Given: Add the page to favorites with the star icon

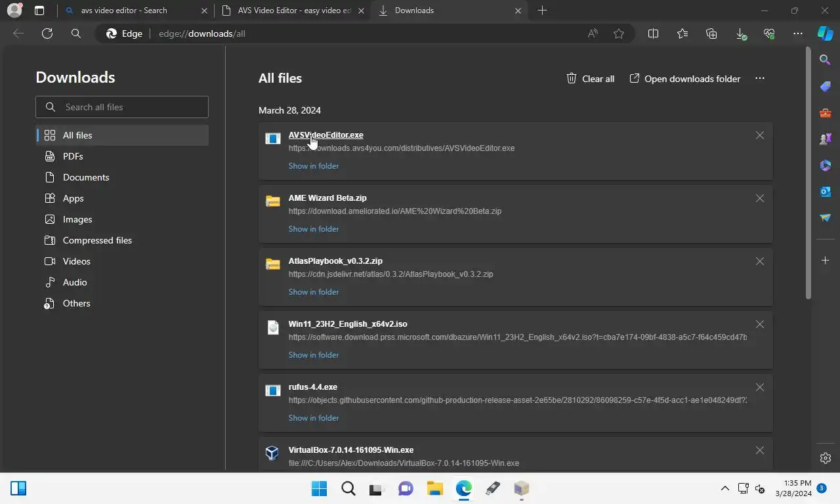Looking at the screenshot, I should click(x=619, y=33).
